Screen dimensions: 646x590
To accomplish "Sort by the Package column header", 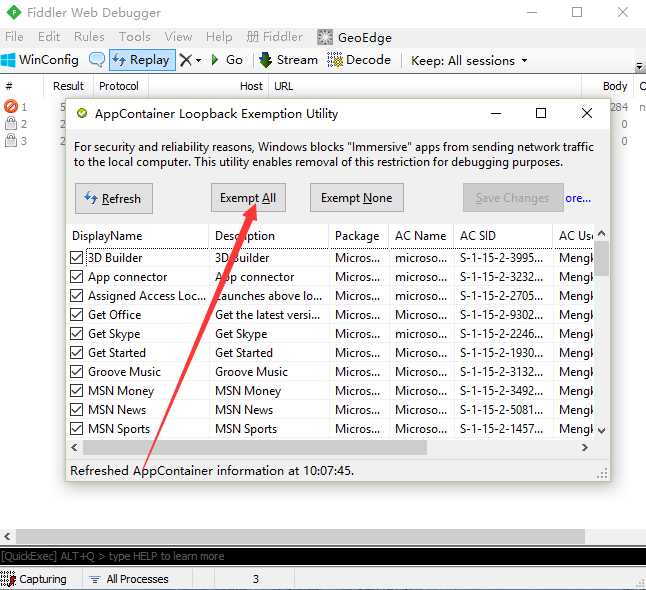I will pyautogui.click(x=358, y=236).
